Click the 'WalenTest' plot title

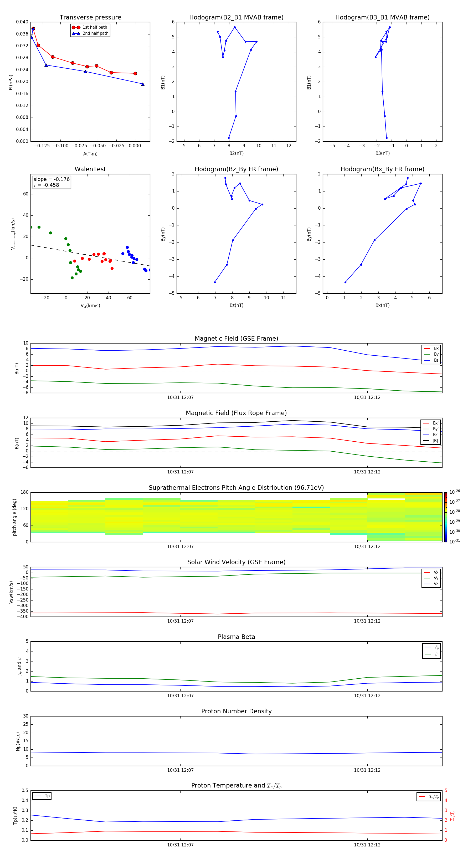90,169
